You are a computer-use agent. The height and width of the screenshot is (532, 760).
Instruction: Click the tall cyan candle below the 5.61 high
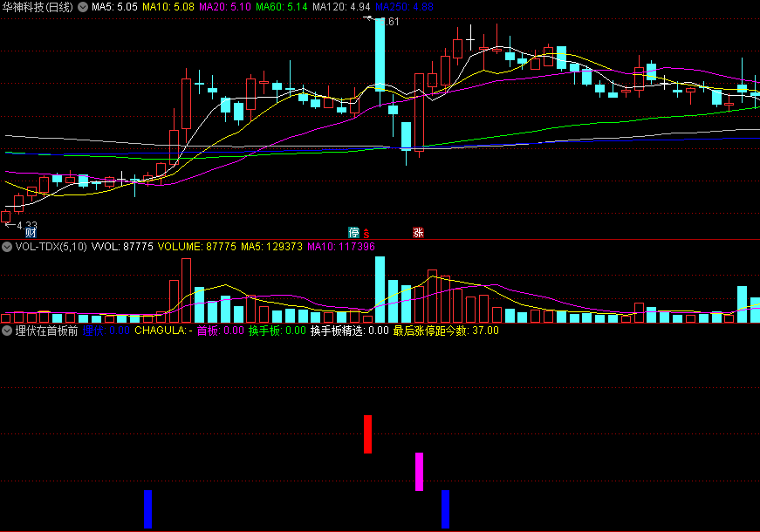click(x=380, y=55)
